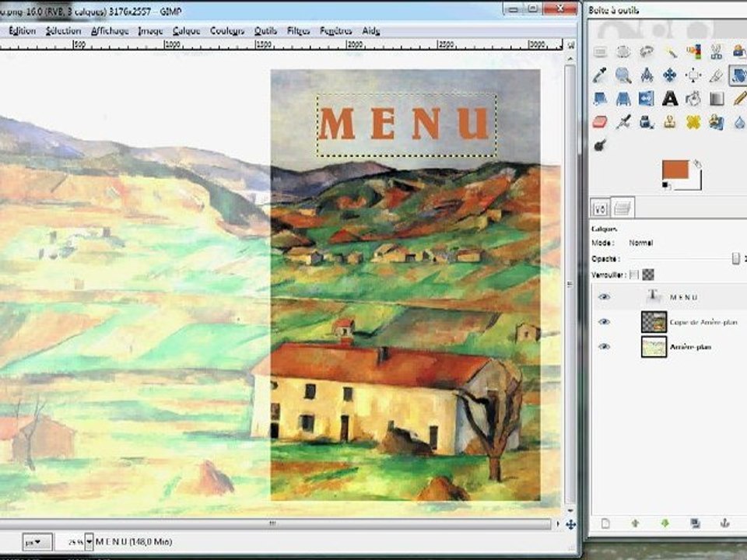Open the Édition menu

point(23,31)
